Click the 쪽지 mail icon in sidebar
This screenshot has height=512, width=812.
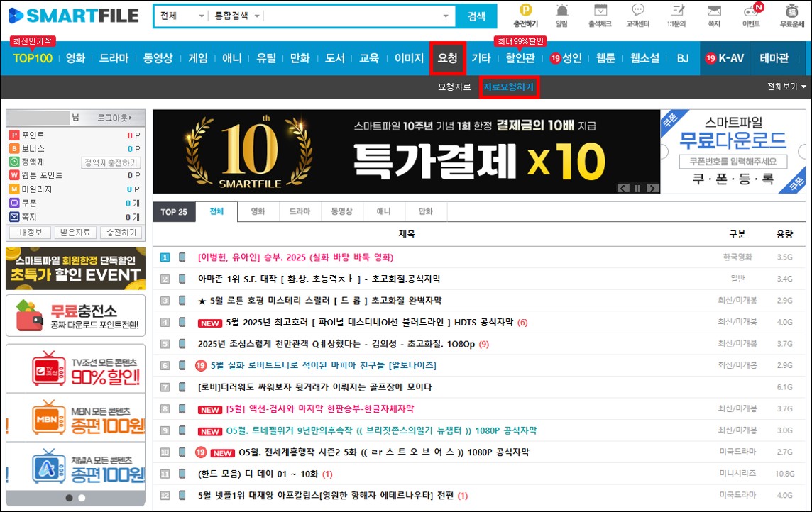(14, 217)
